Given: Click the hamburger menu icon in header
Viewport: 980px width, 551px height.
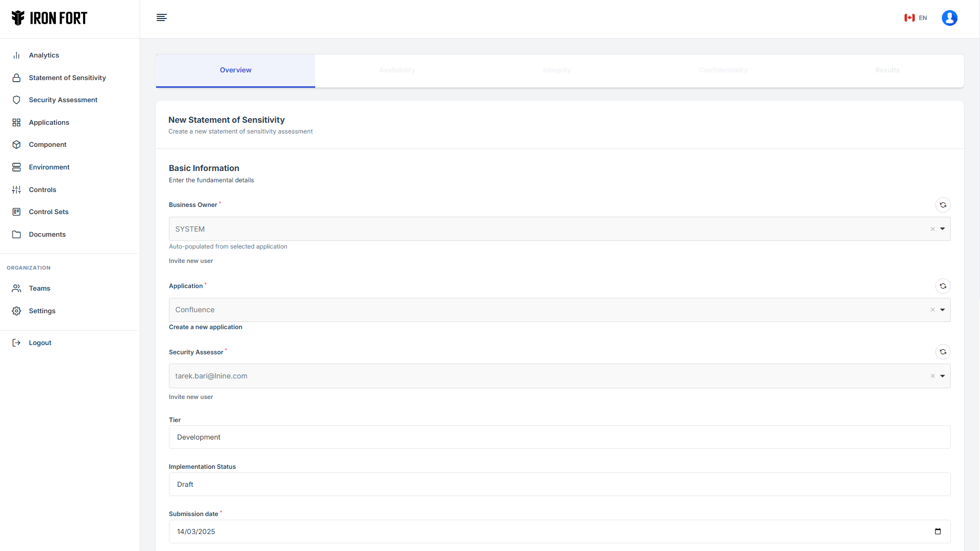Looking at the screenshot, I should coord(161,18).
